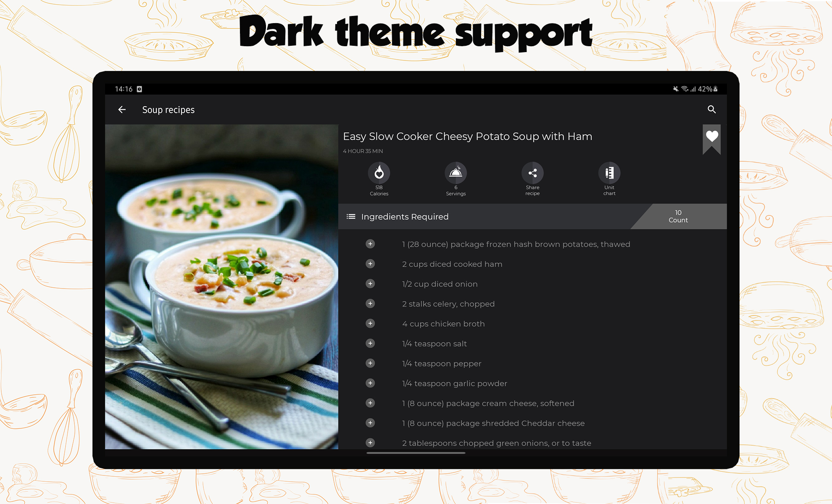Toggle the heart favorite bookmark

(712, 139)
